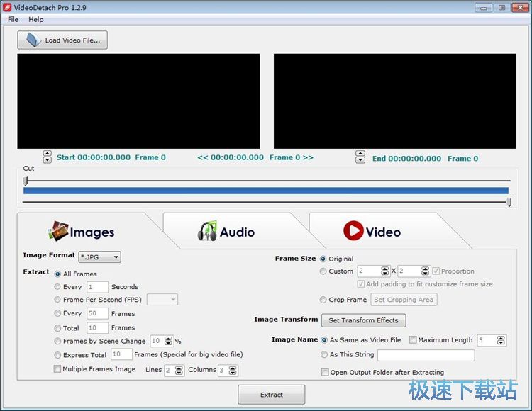This screenshot has height=411, width=532.
Task: Enable Multiple Frames Image checkbox
Action: (x=57, y=368)
